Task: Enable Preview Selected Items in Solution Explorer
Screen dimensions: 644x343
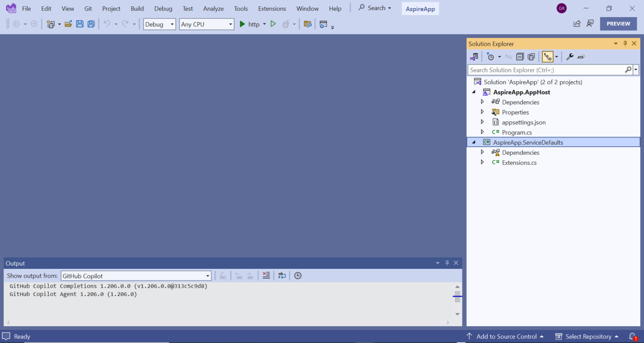Action: tap(582, 57)
